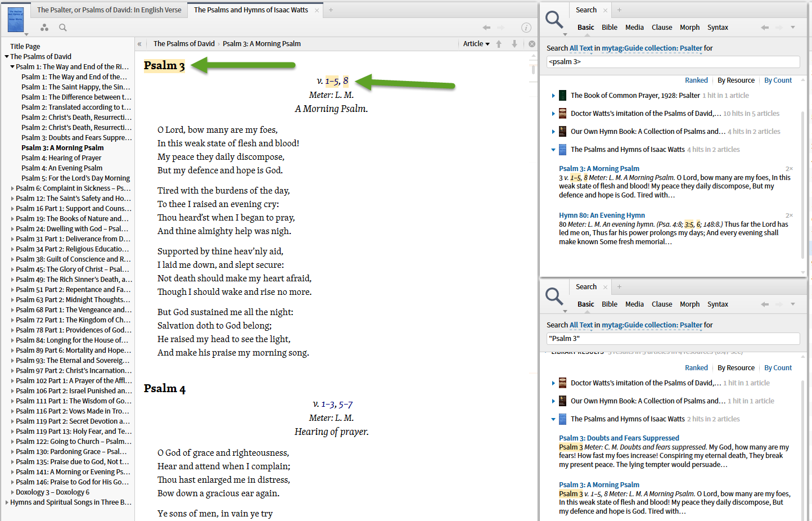Close the Psalms and Hymns of Isaac Watts tab

[x=317, y=10]
